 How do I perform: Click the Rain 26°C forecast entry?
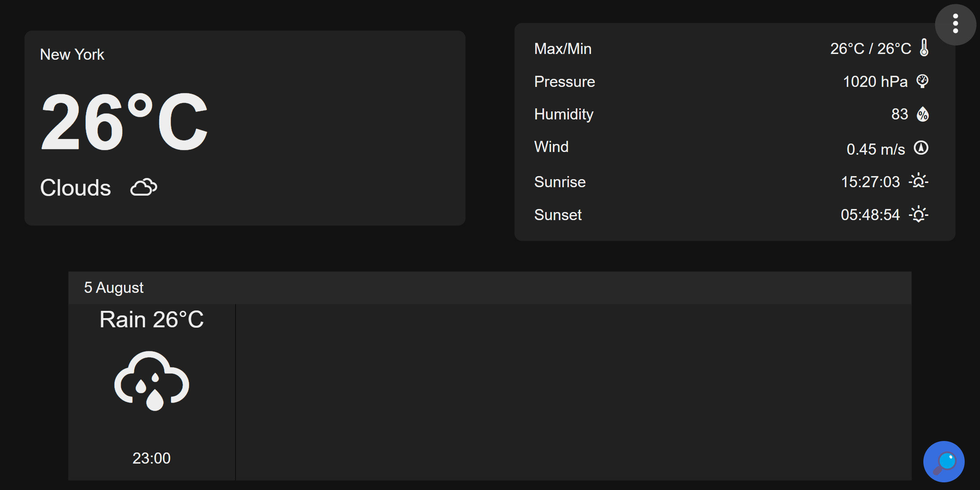coord(152,319)
